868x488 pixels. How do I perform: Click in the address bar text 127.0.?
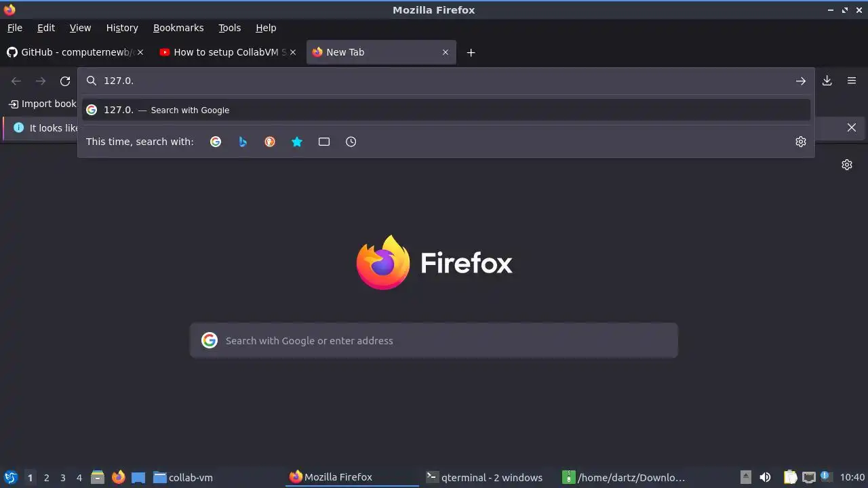click(x=119, y=81)
